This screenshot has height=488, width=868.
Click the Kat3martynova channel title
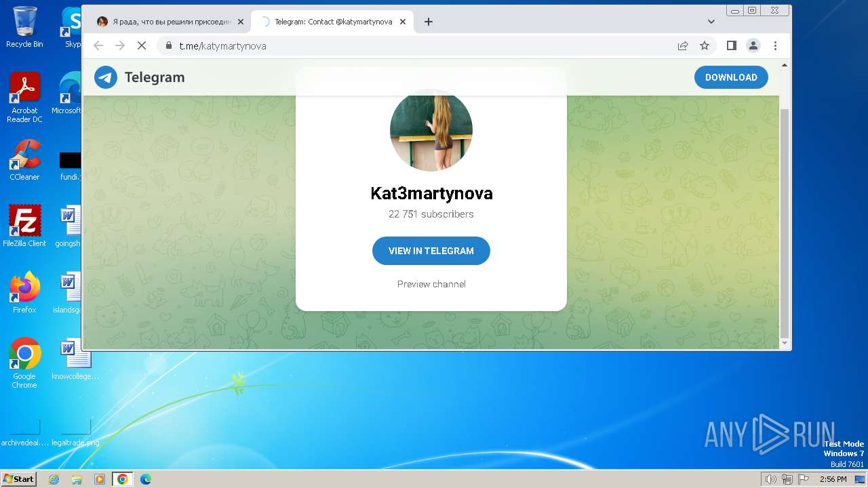click(431, 193)
